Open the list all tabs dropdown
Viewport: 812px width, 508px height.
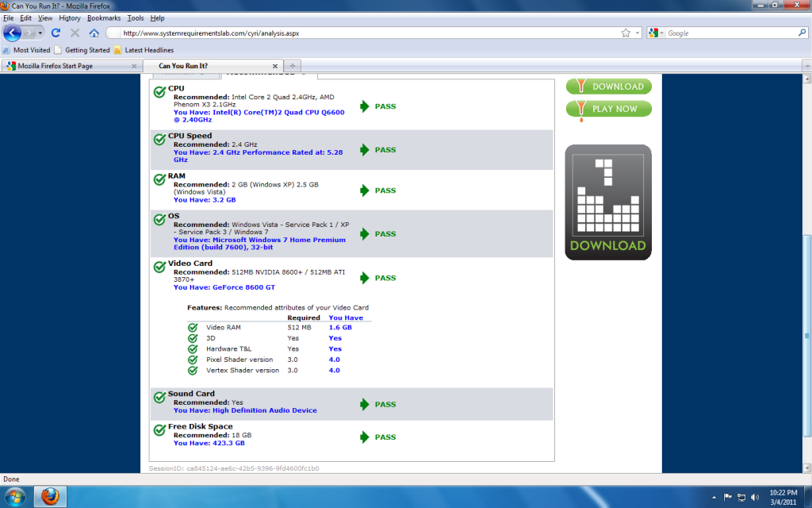coord(806,66)
